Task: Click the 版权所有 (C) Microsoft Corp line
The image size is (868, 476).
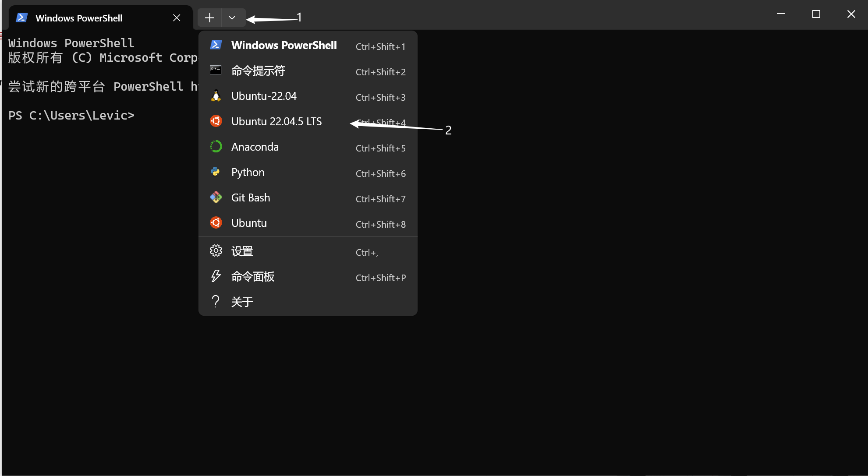Action: (103, 58)
